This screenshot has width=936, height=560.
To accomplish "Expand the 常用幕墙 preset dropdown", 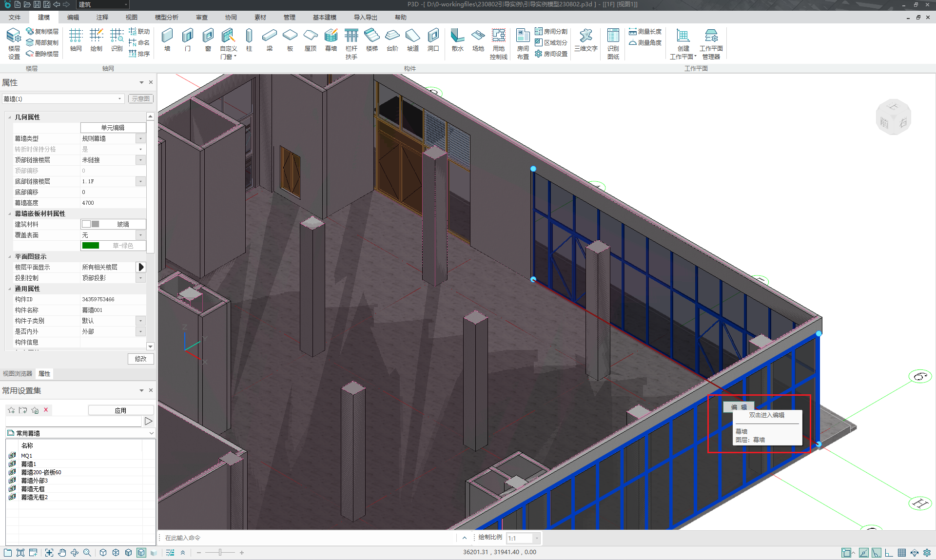I will point(151,433).
